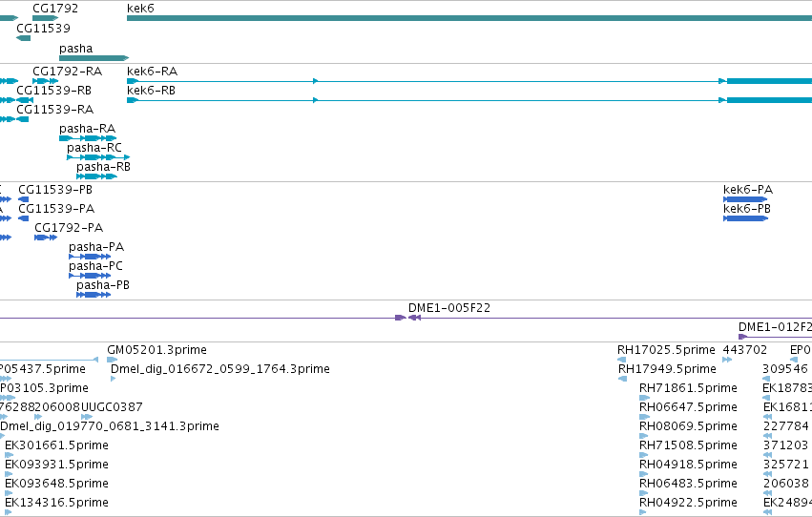Select the EK093931.5prime EST

point(9,474)
